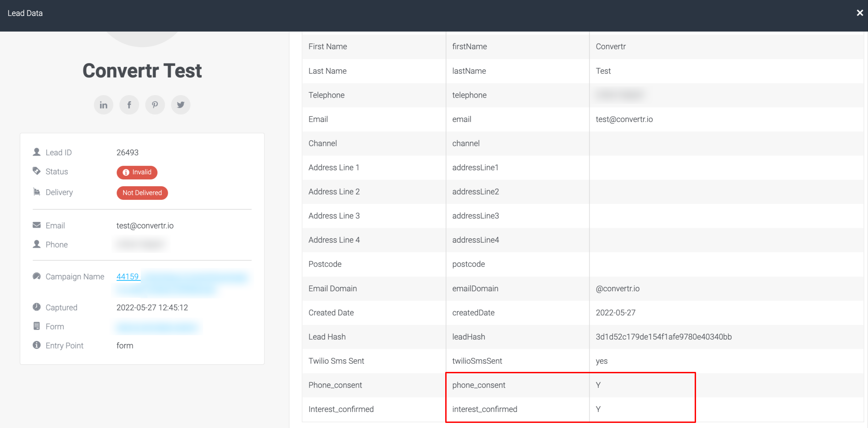Click the Campaign Name gauge icon
Viewport: 868px width, 428px height.
(x=37, y=276)
